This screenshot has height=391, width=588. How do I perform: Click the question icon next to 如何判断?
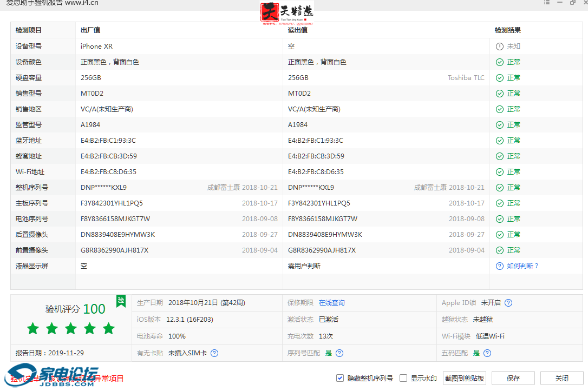(x=500, y=266)
